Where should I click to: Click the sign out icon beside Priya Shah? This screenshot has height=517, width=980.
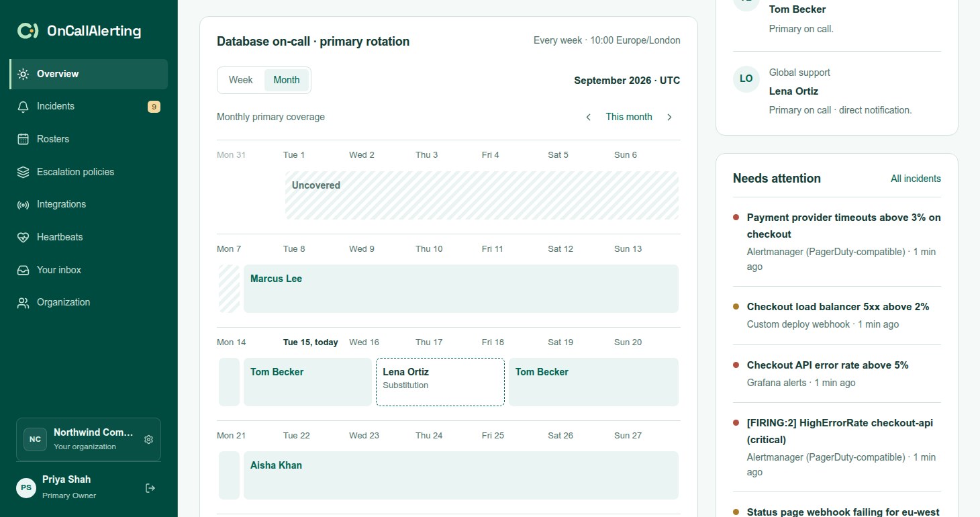150,488
